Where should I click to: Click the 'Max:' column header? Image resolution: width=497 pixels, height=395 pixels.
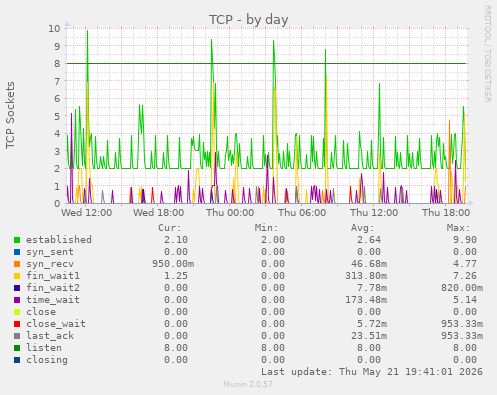(x=459, y=228)
